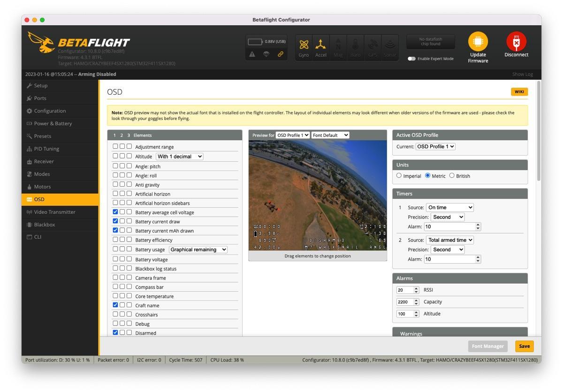This screenshot has width=563, height=392.
Task: Select Metric units radio button
Action: click(427, 176)
